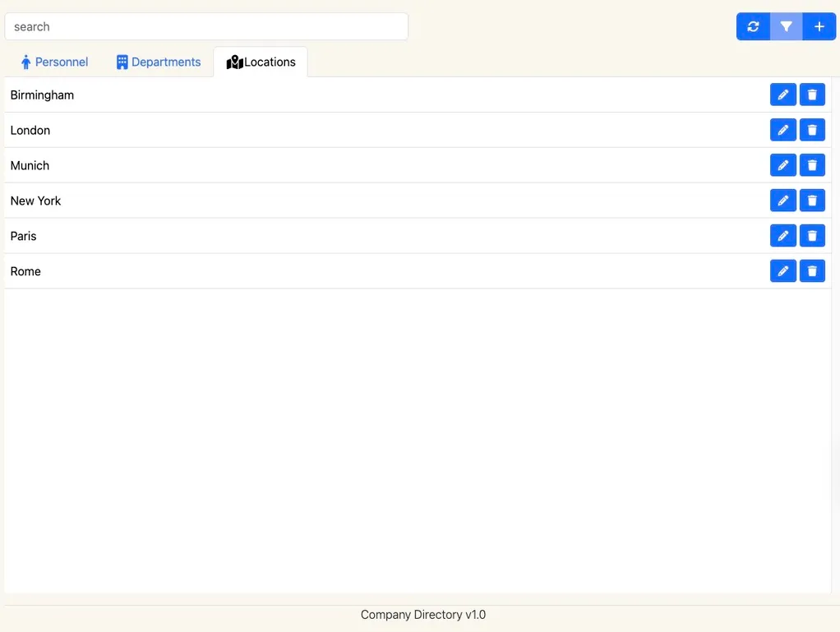This screenshot has height=632, width=840.
Task: Click the plus add button
Action: tap(819, 26)
